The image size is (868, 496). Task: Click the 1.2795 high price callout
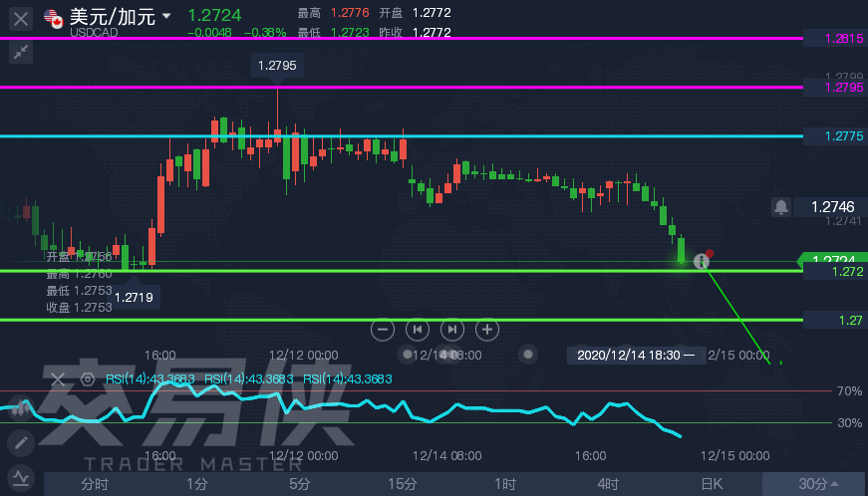277,66
